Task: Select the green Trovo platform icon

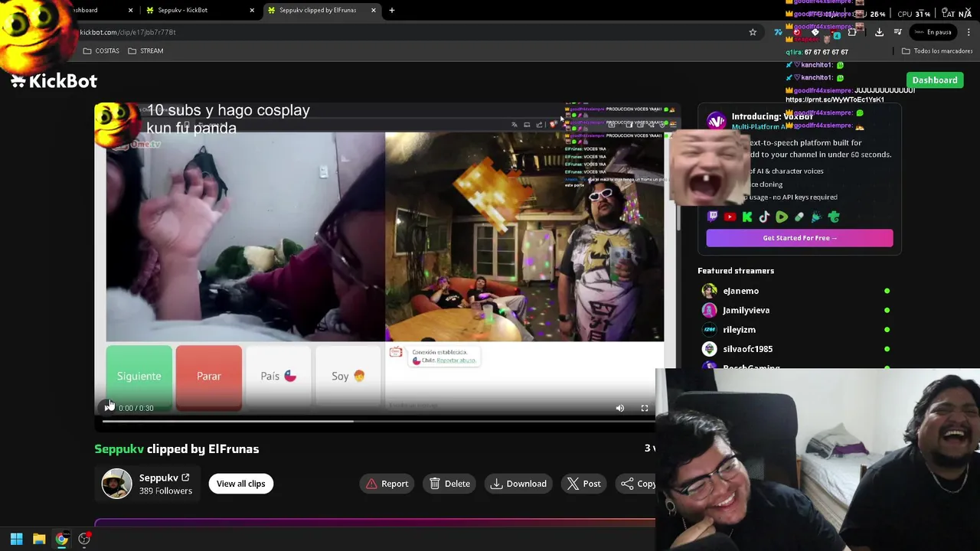Action: coord(834,217)
